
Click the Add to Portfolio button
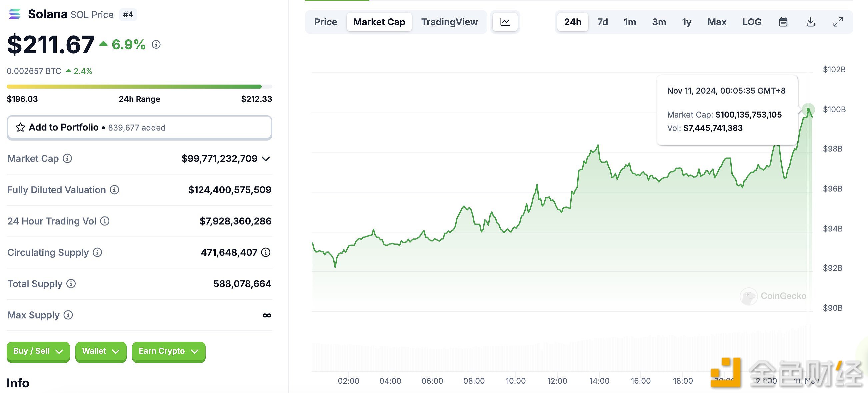(x=139, y=128)
